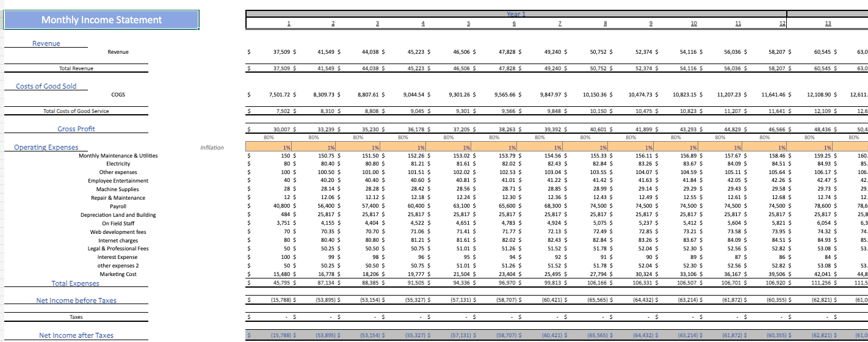Click the Total Expenses heading
Image resolution: width=868 pixels, height=342 pixels.
pyautogui.click(x=76, y=283)
